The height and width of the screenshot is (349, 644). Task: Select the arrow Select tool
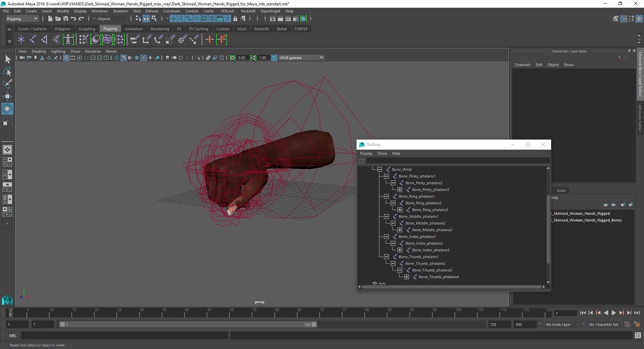point(7,59)
